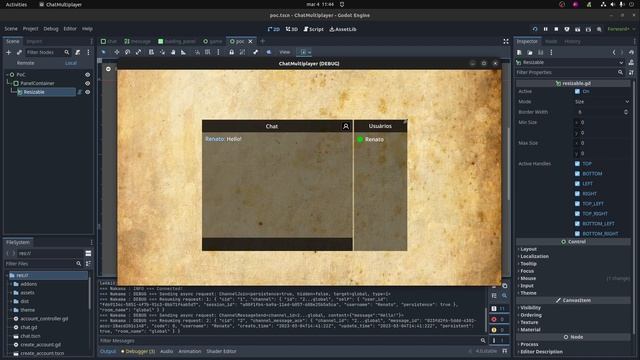
Task: Click the instance child scene link icon
Action: pos(19,52)
